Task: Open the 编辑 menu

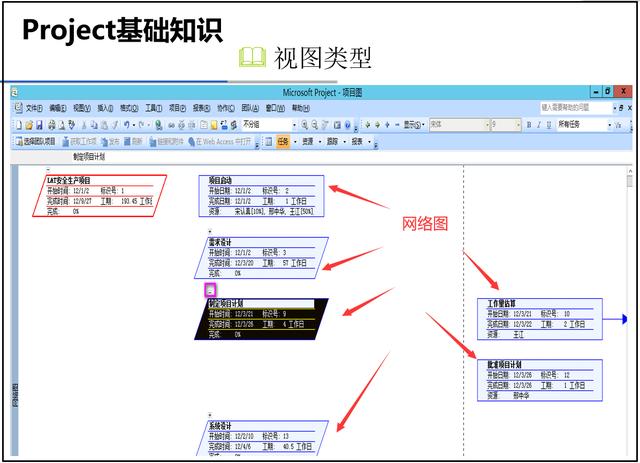Action: pos(58,108)
